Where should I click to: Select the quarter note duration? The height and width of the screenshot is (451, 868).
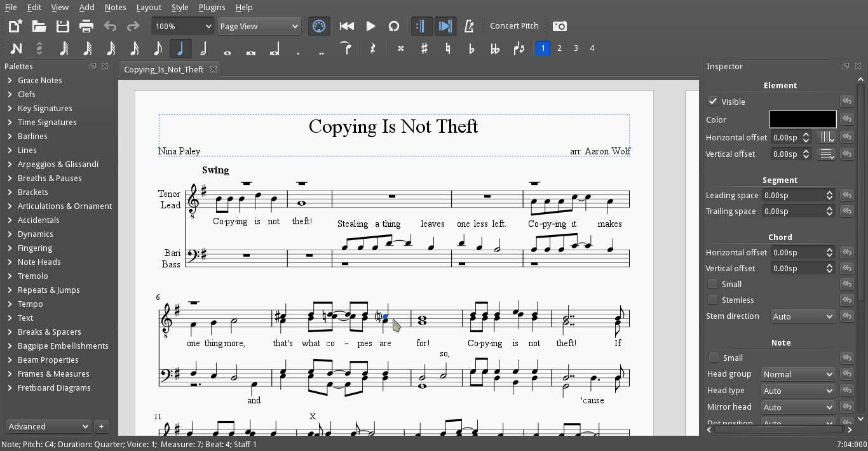click(x=180, y=48)
